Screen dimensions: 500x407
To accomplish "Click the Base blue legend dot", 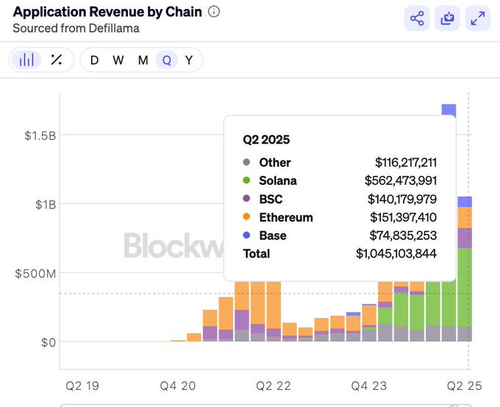I will tap(247, 235).
